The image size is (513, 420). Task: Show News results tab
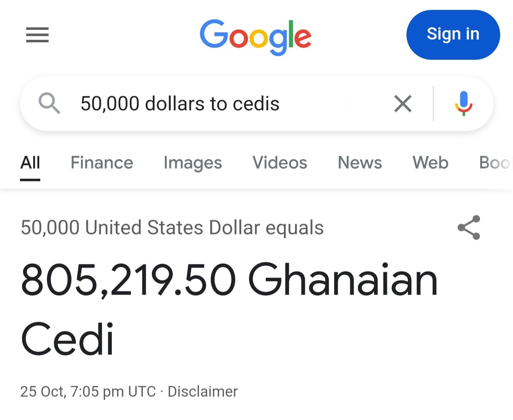360,163
